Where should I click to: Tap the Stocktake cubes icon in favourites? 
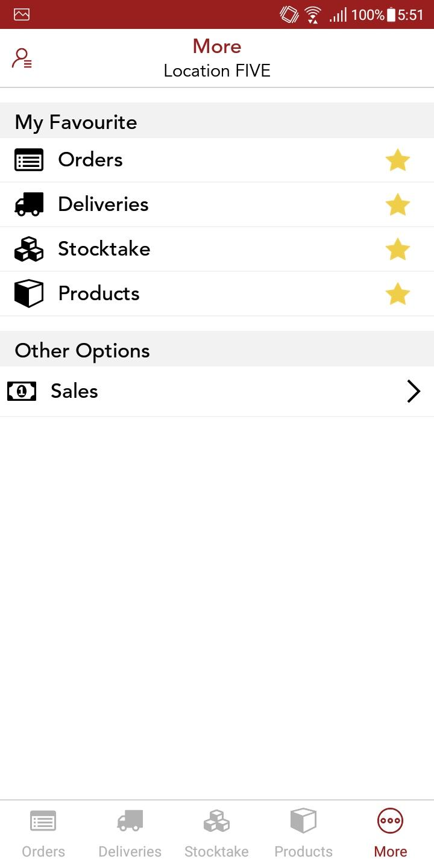pyautogui.click(x=29, y=249)
